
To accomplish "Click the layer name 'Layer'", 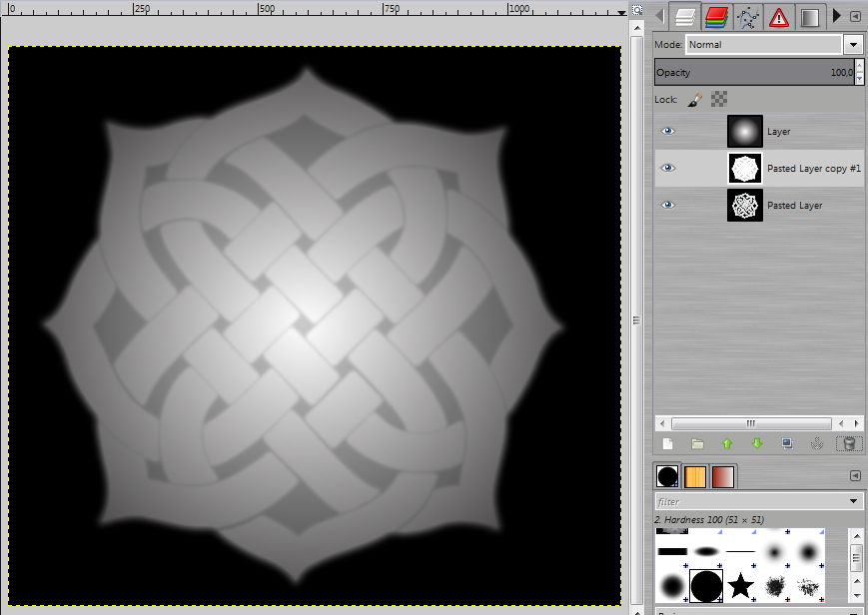I will [x=778, y=132].
